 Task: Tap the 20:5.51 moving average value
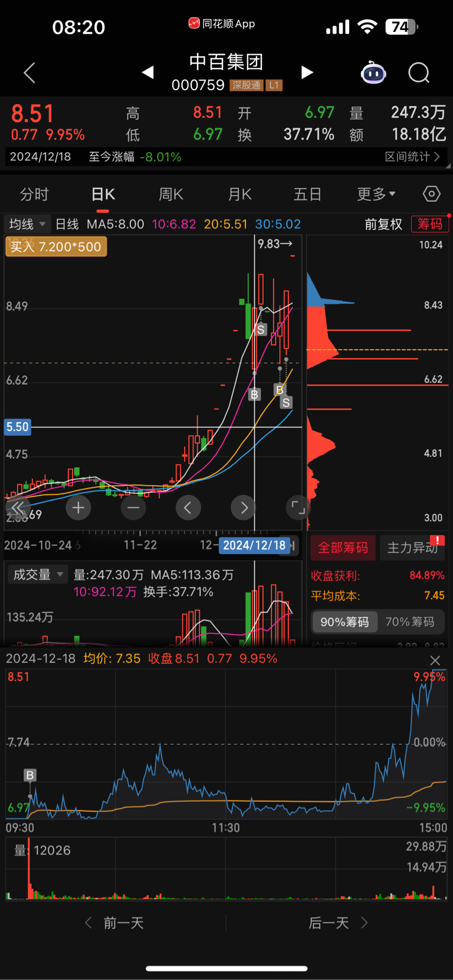coord(225,224)
